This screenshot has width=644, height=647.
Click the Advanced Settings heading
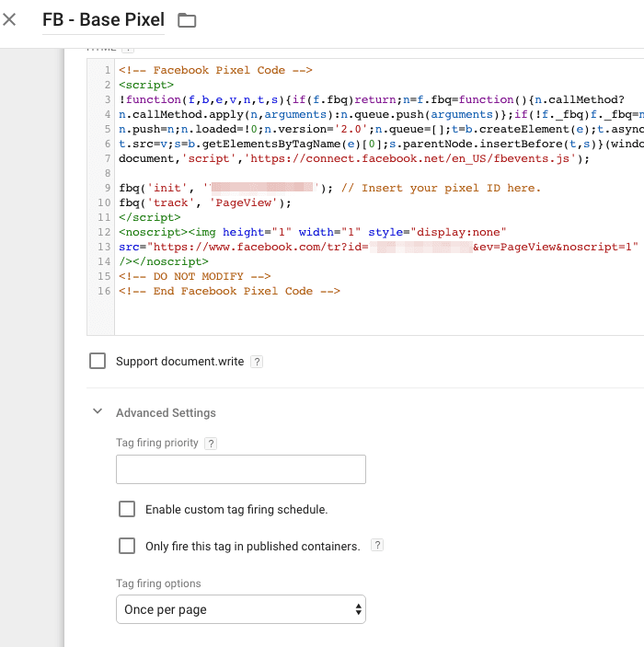[x=166, y=412]
